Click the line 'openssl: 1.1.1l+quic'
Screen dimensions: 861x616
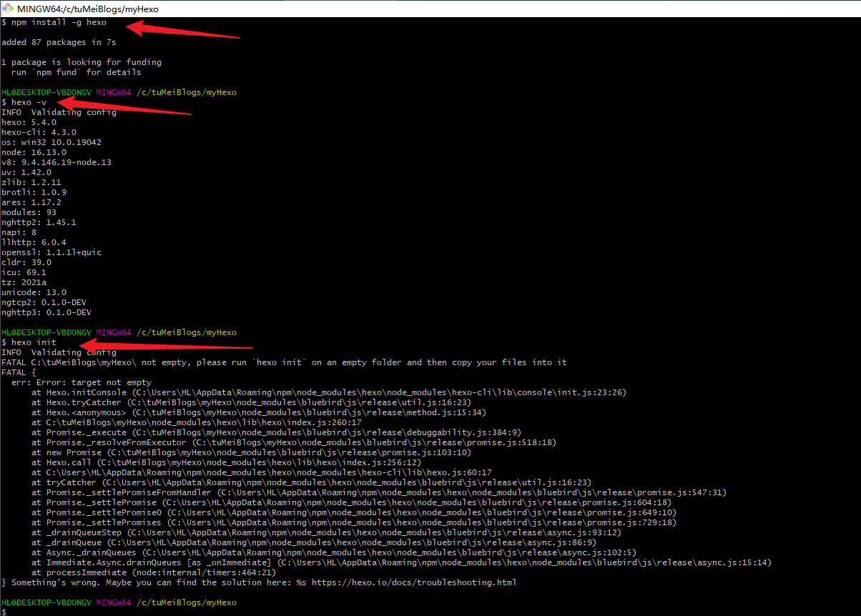(x=51, y=252)
